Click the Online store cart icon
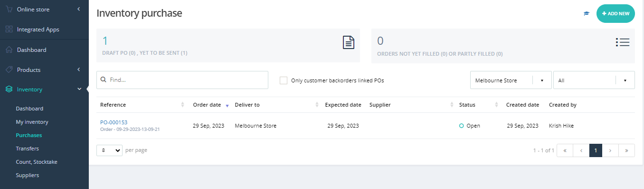This screenshot has width=644, height=189. [9, 9]
